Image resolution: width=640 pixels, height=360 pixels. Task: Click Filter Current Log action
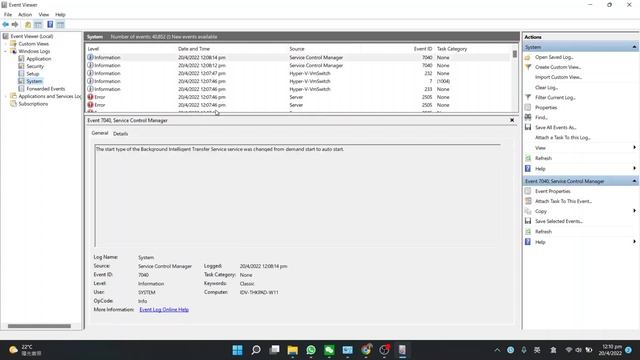tap(555, 98)
